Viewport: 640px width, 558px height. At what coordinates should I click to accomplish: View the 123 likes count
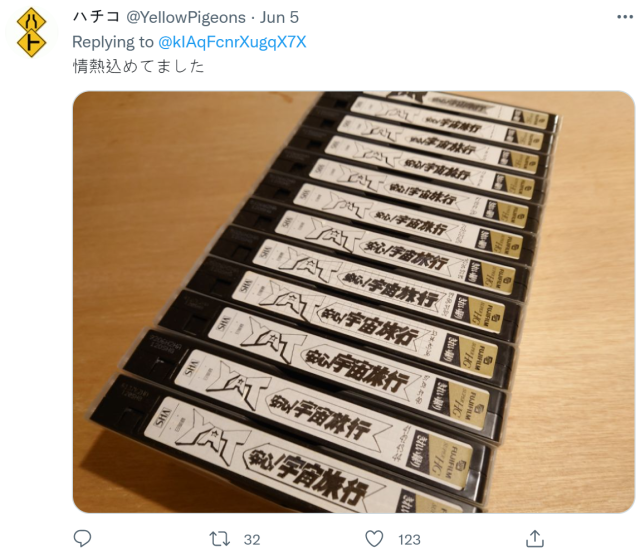click(x=409, y=540)
